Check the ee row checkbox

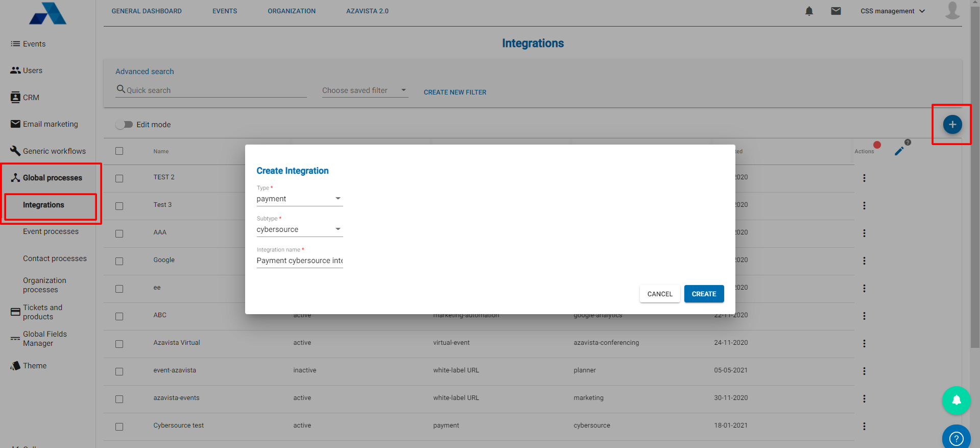click(119, 289)
